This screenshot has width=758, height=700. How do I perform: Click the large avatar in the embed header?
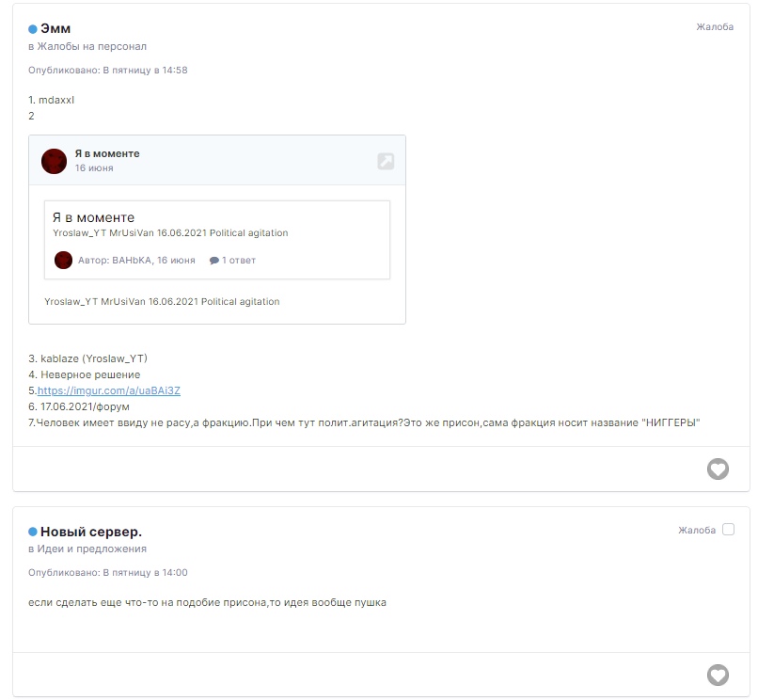coord(55,161)
